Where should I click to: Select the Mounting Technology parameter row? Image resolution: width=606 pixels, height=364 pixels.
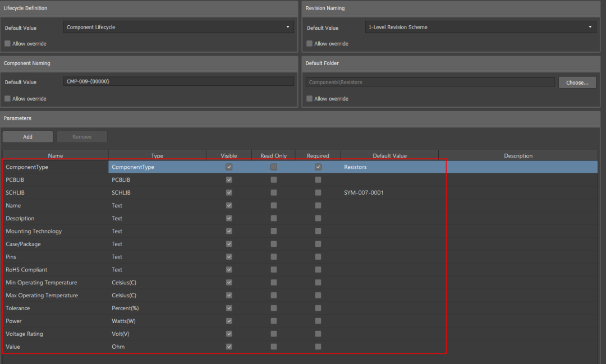300,231
